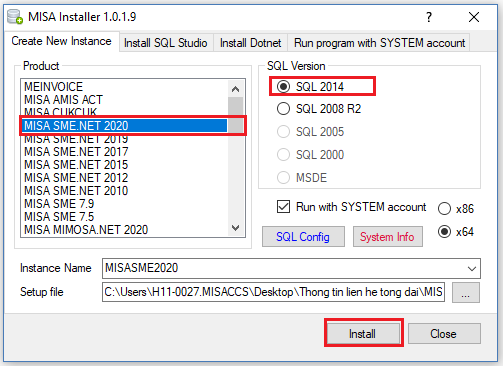Select MISA AMIS ACT in product list

[x=124, y=100]
